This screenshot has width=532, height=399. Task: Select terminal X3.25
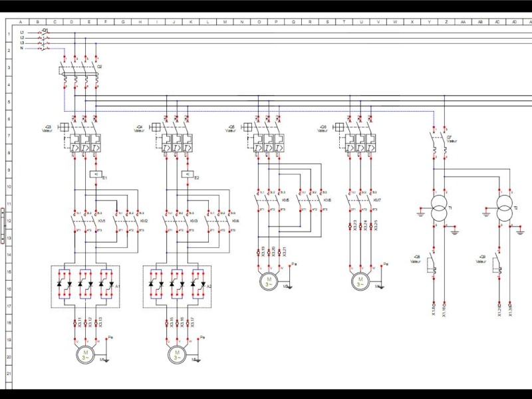tap(372, 225)
